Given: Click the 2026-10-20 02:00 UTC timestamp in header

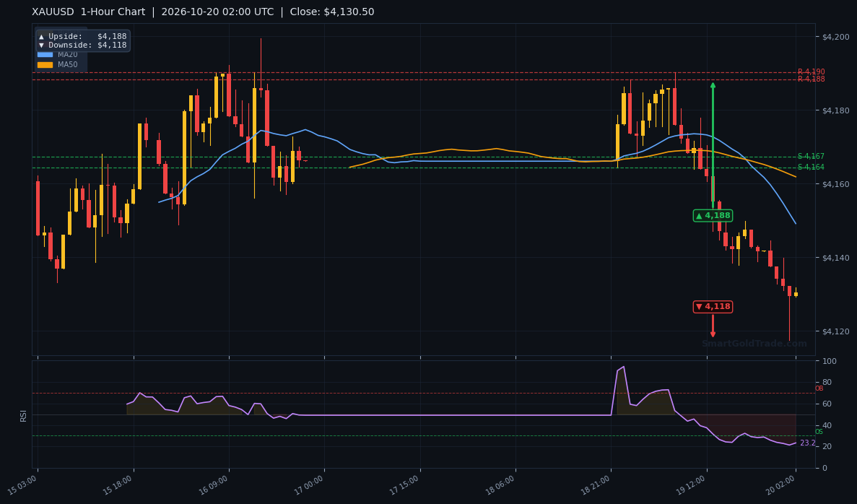Looking at the screenshot, I should [217, 12].
